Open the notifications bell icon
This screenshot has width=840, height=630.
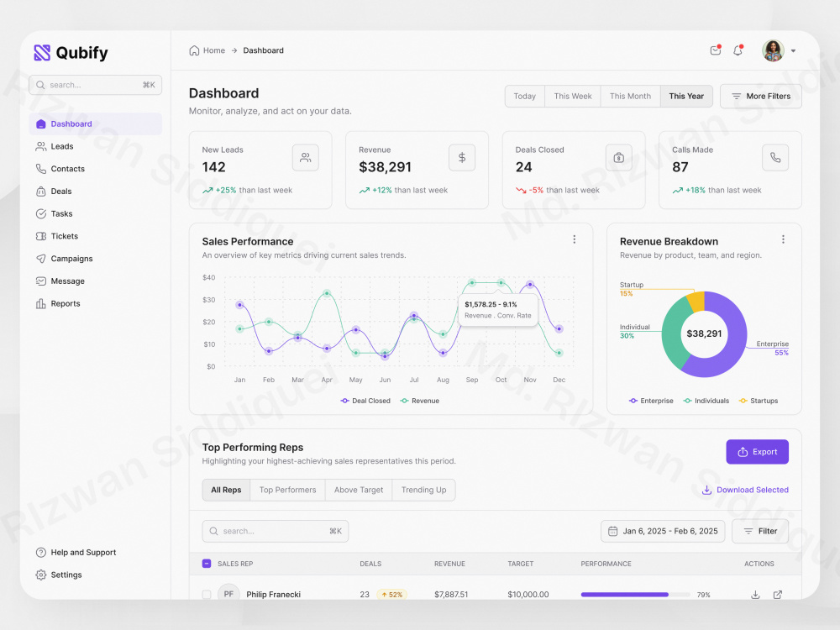coord(738,50)
